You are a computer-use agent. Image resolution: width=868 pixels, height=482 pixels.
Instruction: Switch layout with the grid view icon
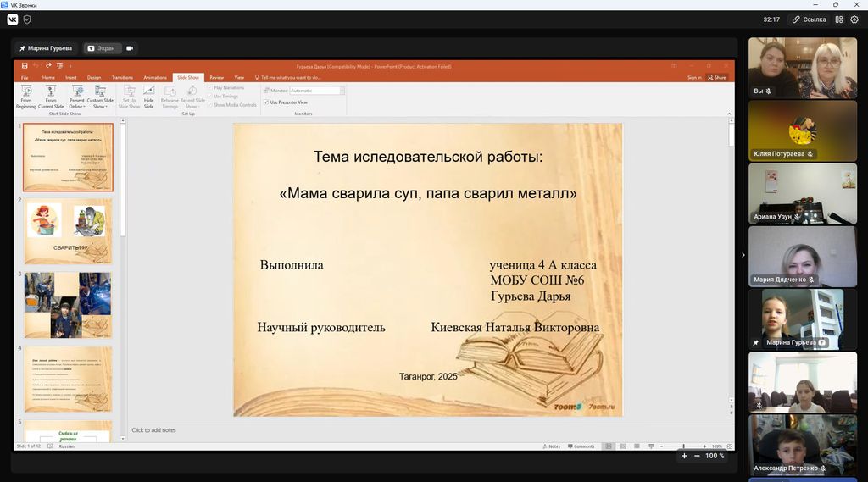(x=840, y=19)
